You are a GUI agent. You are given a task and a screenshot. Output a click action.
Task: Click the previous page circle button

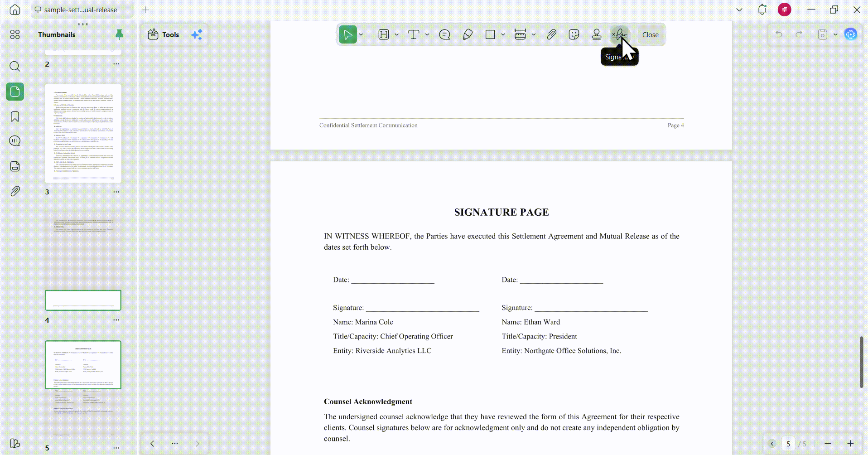click(x=772, y=444)
